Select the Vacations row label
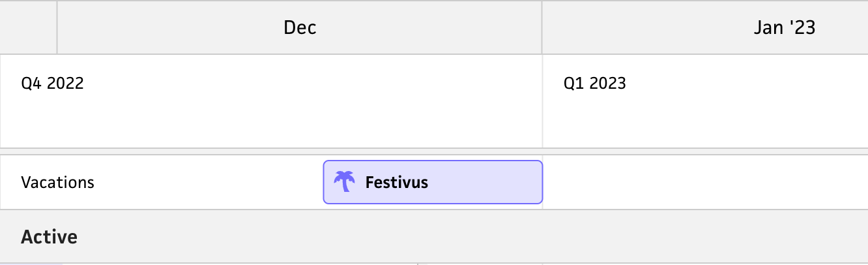Screen dimensions: 868x265 [57, 182]
